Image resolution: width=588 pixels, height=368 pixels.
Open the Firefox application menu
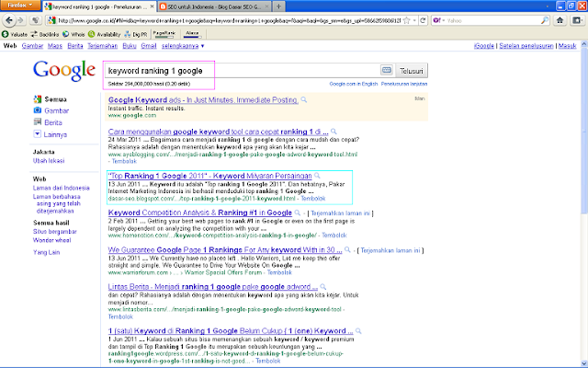pos(20,6)
